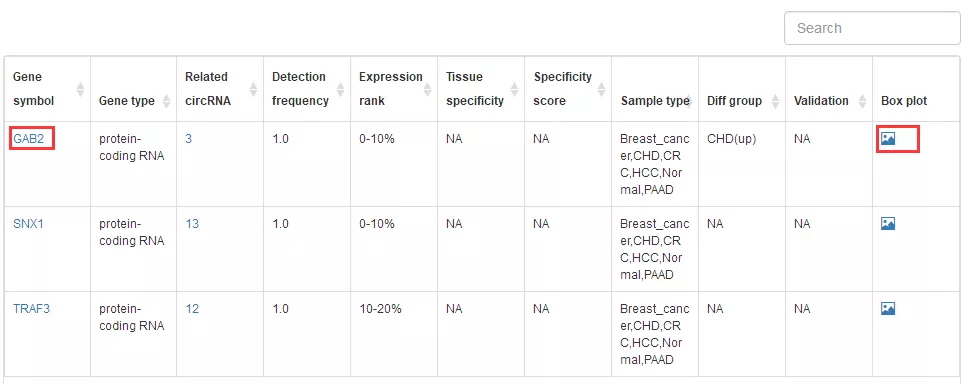Open the box plot image for SNX1
The width and height of the screenshot is (969, 384).
pos(887,224)
